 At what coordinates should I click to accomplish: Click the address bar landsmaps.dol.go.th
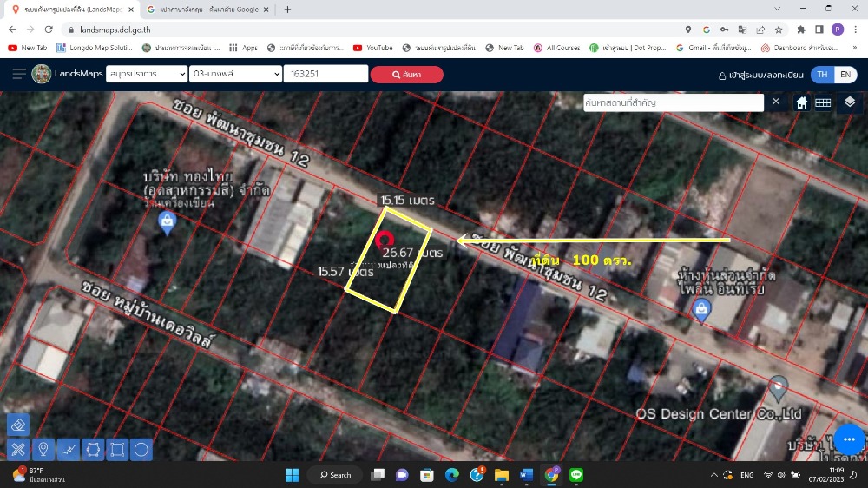click(115, 30)
